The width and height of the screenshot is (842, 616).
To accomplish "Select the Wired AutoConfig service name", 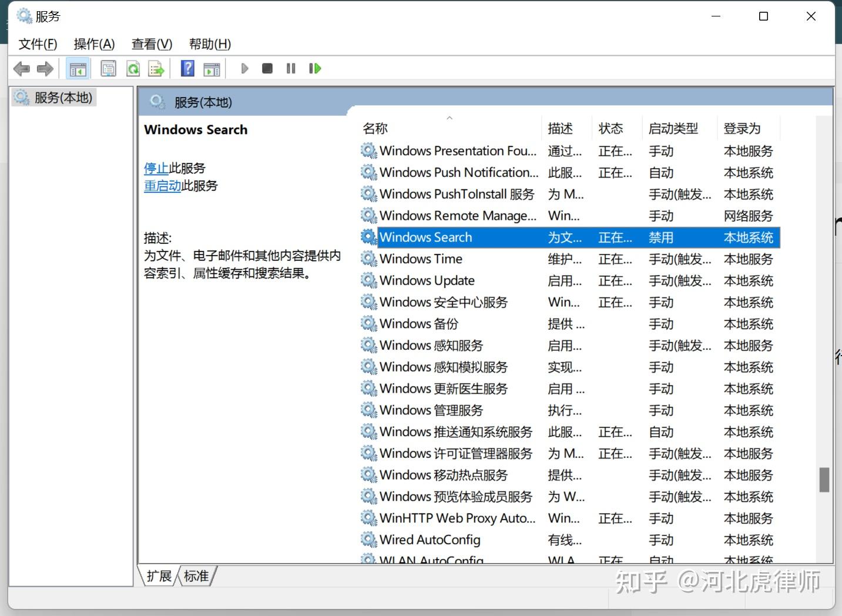I will (x=430, y=540).
